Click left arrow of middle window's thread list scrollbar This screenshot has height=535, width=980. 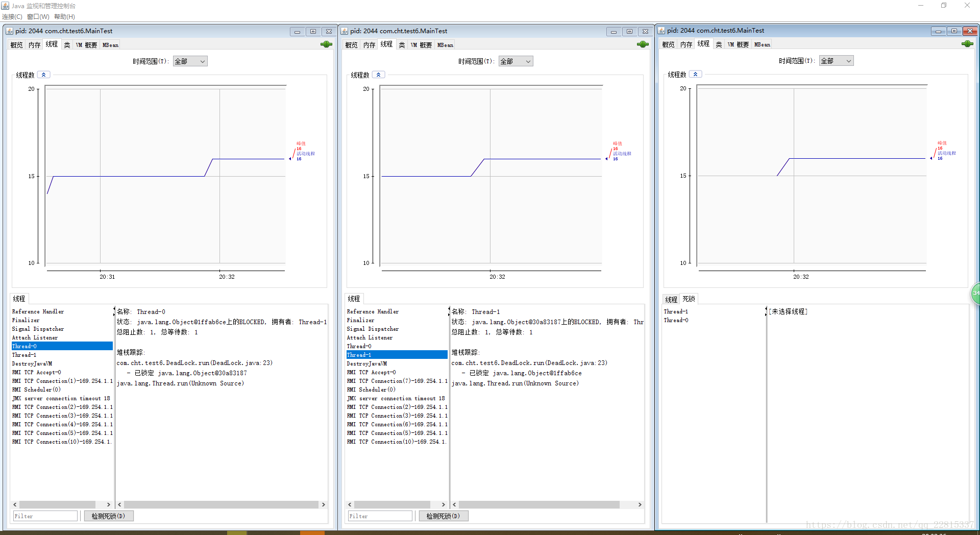click(350, 504)
